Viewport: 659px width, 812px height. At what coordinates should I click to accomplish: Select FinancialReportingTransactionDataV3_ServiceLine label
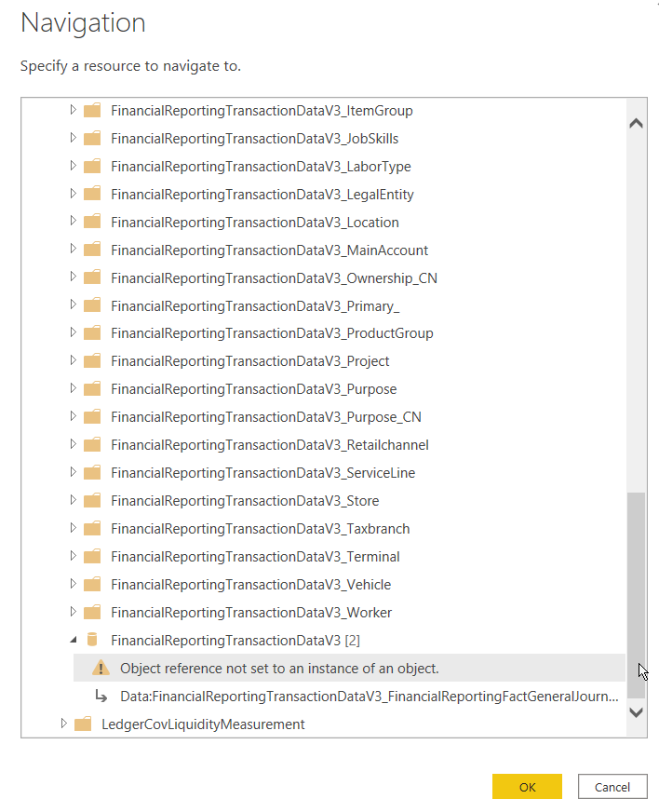tap(263, 473)
